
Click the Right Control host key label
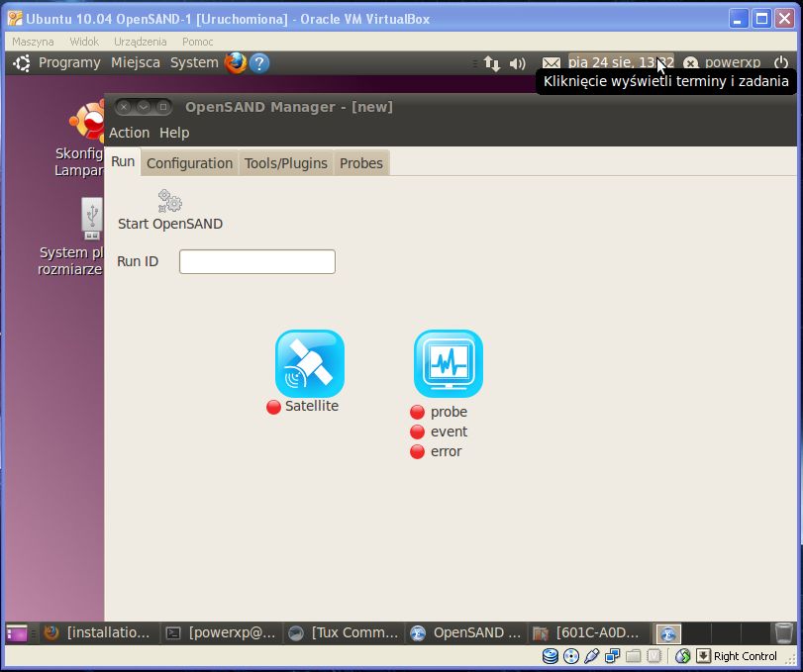point(746,656)
